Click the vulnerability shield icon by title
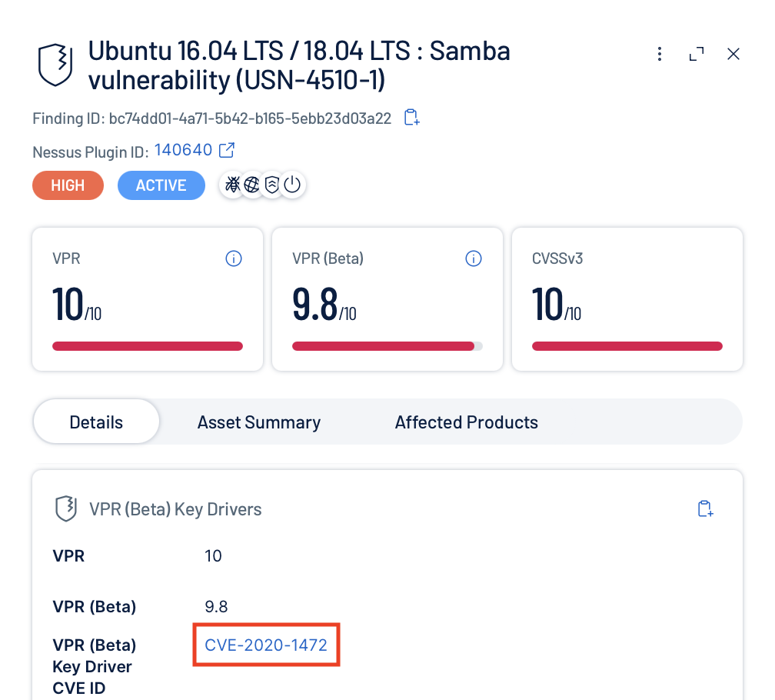Screen dimensions: 775x700 pos(55,65)
